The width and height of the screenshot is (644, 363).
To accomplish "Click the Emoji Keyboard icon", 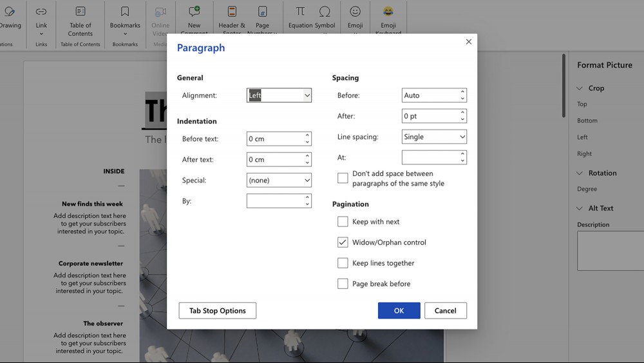I will tap(388, 12).
